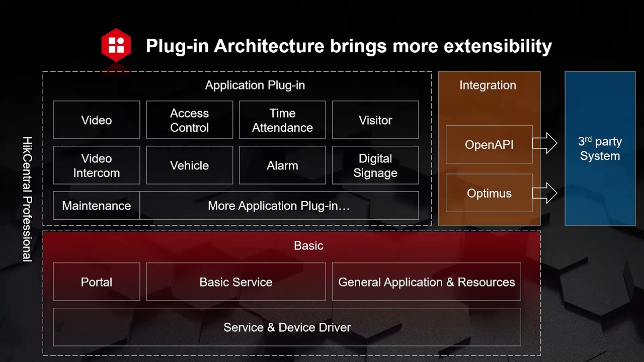
Task: Click the slide title about Plug-in Architecture
Action: tap(349, 46)
